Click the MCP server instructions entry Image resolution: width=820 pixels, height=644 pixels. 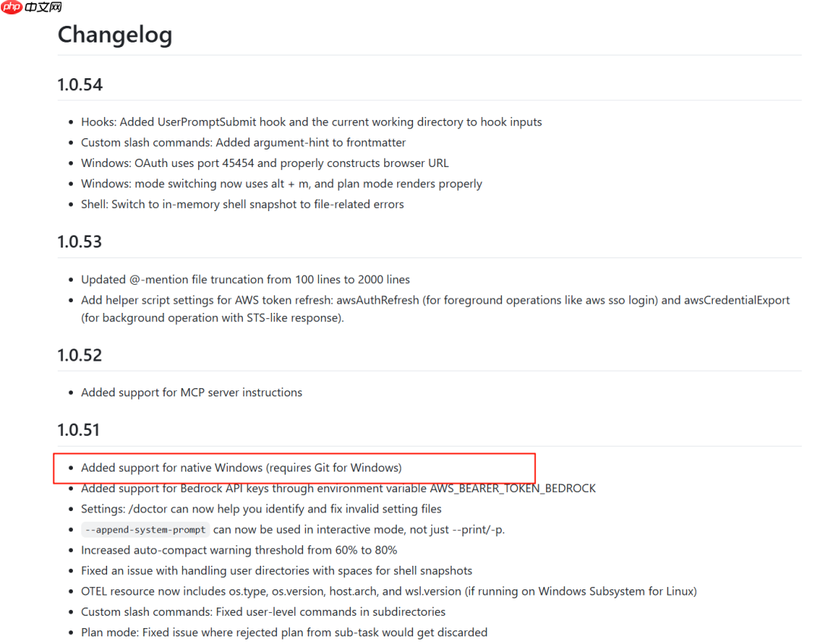point(191,393)
